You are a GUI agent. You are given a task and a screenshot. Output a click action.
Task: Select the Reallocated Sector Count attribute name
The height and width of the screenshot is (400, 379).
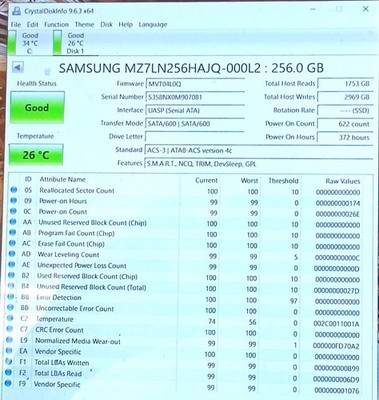coord(77,191)
